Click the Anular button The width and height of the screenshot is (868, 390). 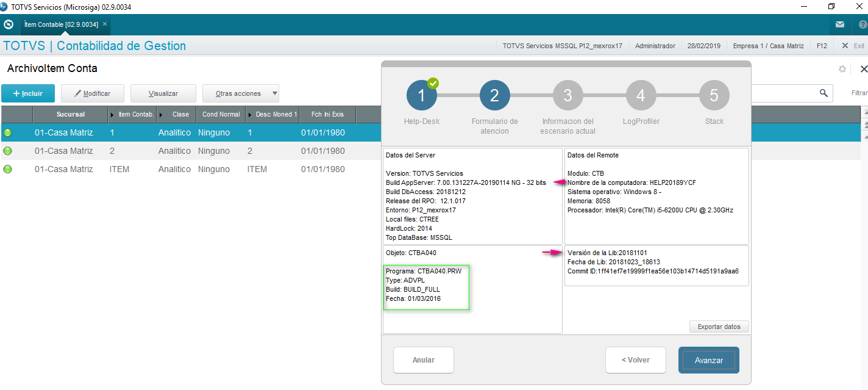point(424,360)
